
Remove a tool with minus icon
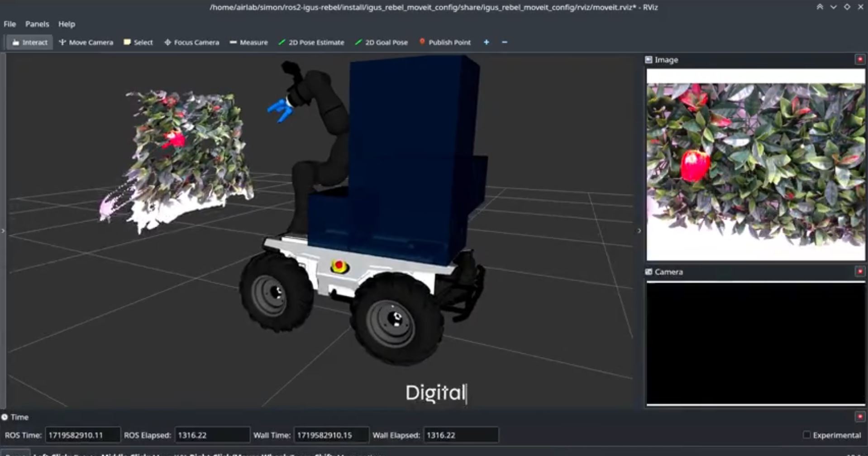(x=504, y=43)
